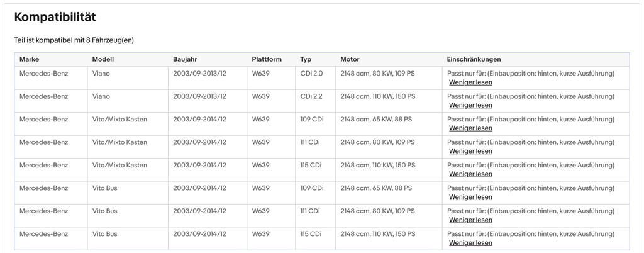
Task: Click the 'Kompatibilität' heading
Action: pyautogui.click(x=55, y=17)
